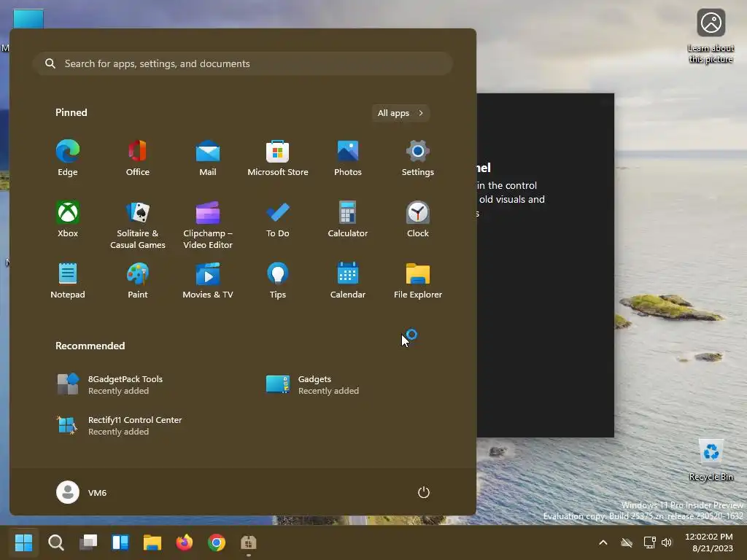Viewport: 747px width, 560px height.
Task: Open Widgets from the taskbar
Action: coord(120,542)
